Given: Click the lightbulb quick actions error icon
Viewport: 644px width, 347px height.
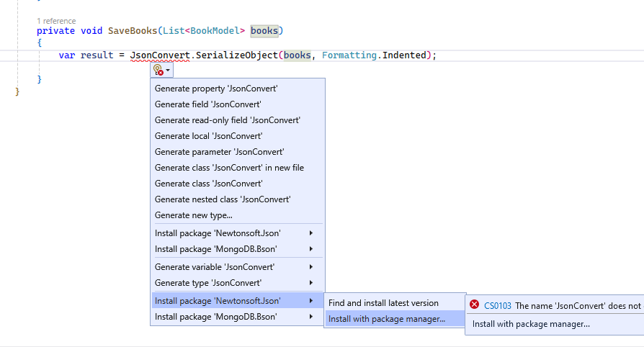Looking at the screenshot, I should 158,71.
